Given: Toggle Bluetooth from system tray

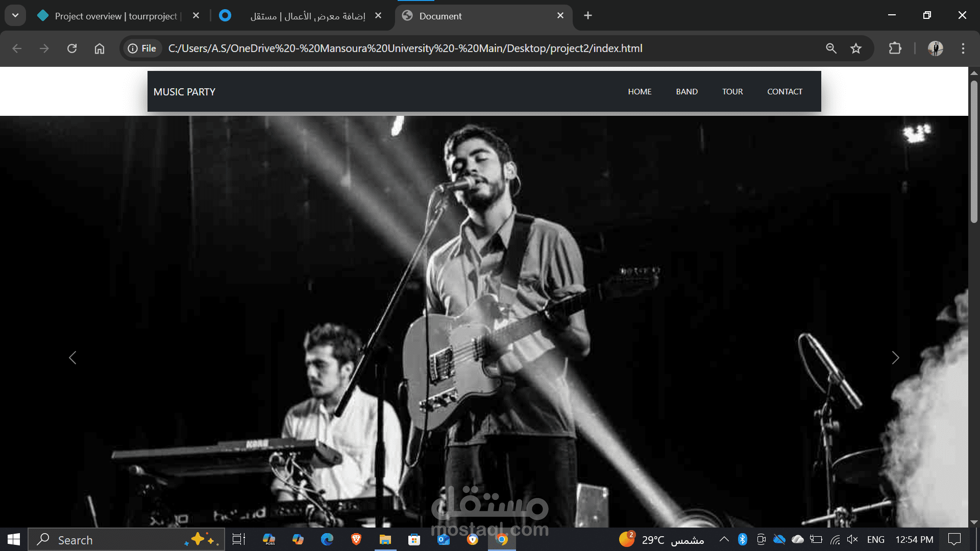Looking at the screenshot, I should point(743,539).
